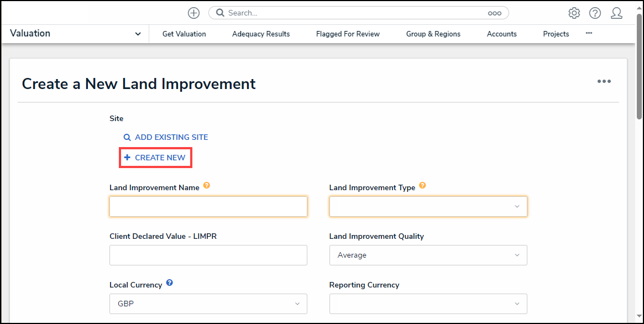Screen dimensions: 644x324
Task: Open the Accounts tab
Action: coord(501,34)
